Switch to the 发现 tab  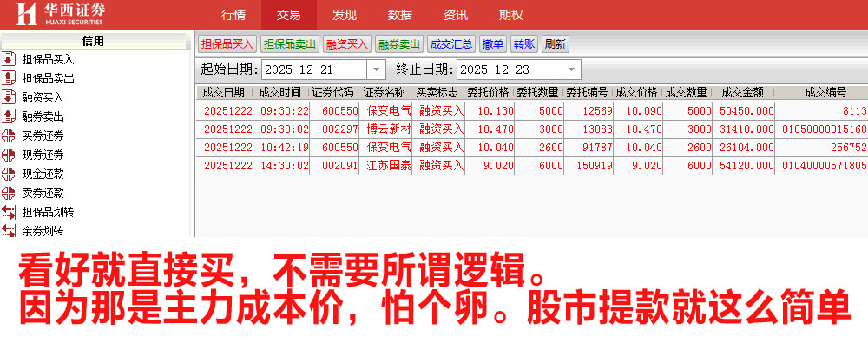point(345,15)
